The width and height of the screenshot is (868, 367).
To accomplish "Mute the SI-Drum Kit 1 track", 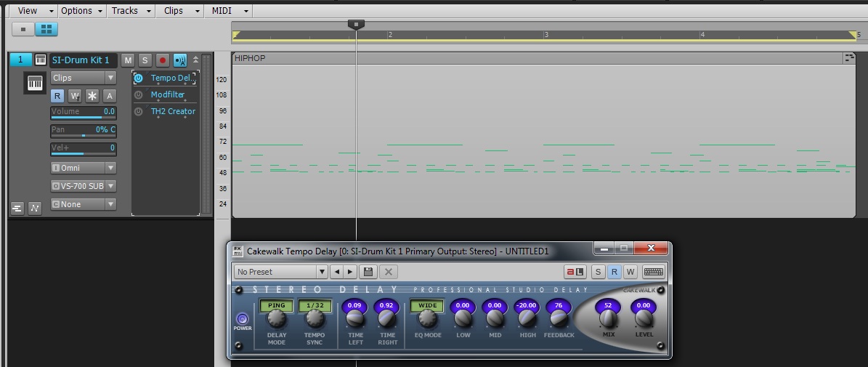I will [x=127, y=60].
